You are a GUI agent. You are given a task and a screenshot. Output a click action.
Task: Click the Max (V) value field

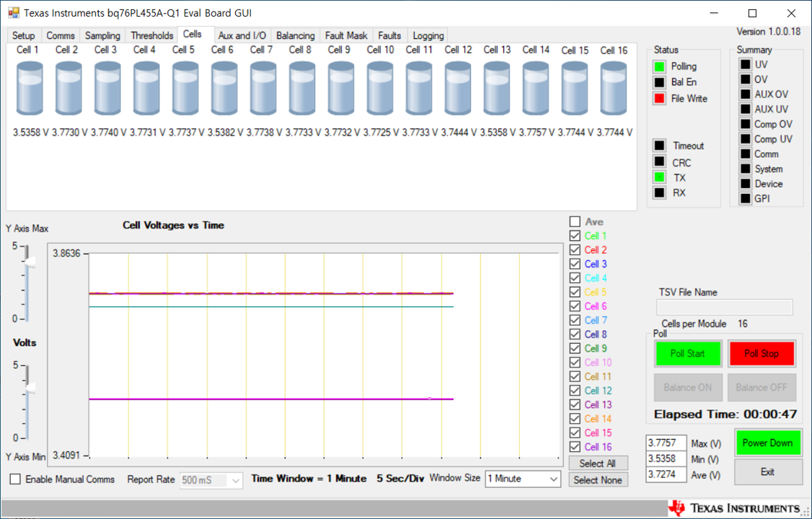(x=666, y=443)
